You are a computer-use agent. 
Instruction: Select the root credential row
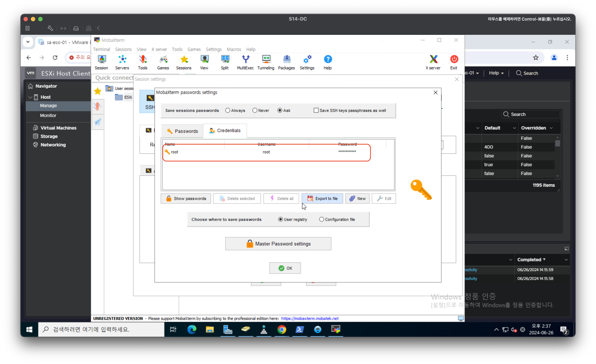(266, 152)
